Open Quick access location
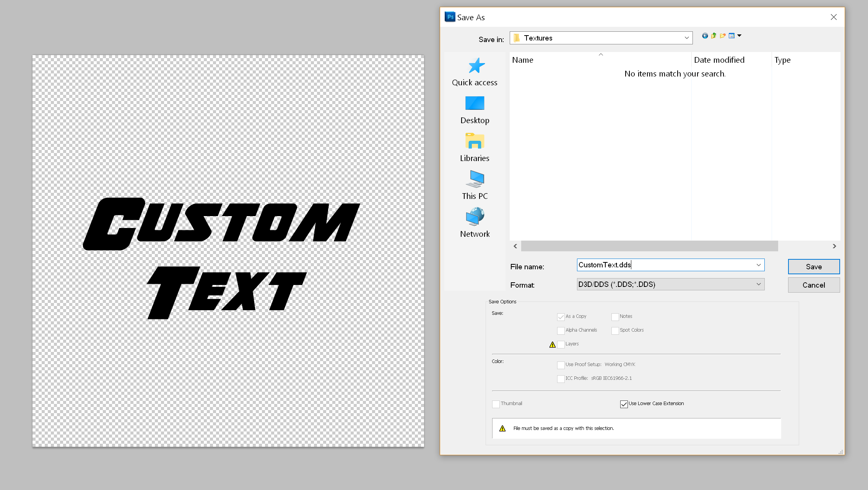 tap(475, 72)
